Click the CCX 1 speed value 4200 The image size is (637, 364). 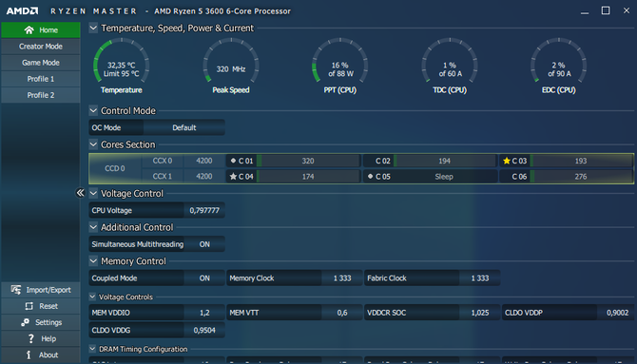point(204,177)
